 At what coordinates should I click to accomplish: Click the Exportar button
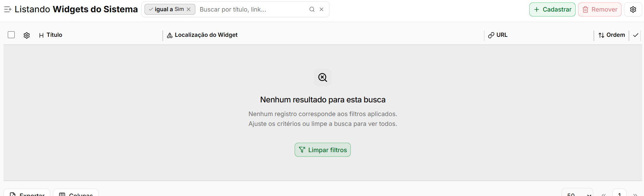tap(27, 192)
